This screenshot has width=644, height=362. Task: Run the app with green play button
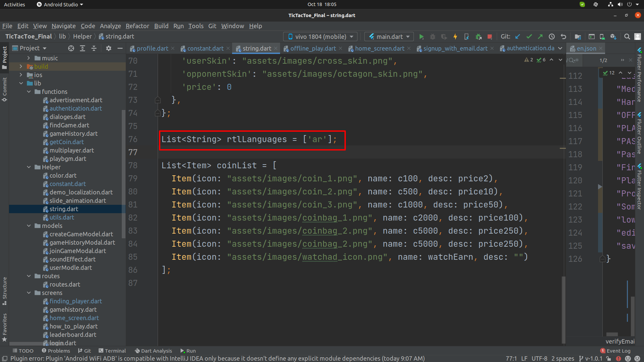coord(422,37)
